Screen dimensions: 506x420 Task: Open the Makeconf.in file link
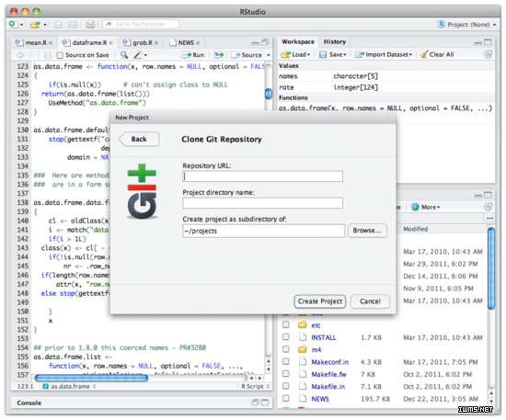(x=329, y=362)
